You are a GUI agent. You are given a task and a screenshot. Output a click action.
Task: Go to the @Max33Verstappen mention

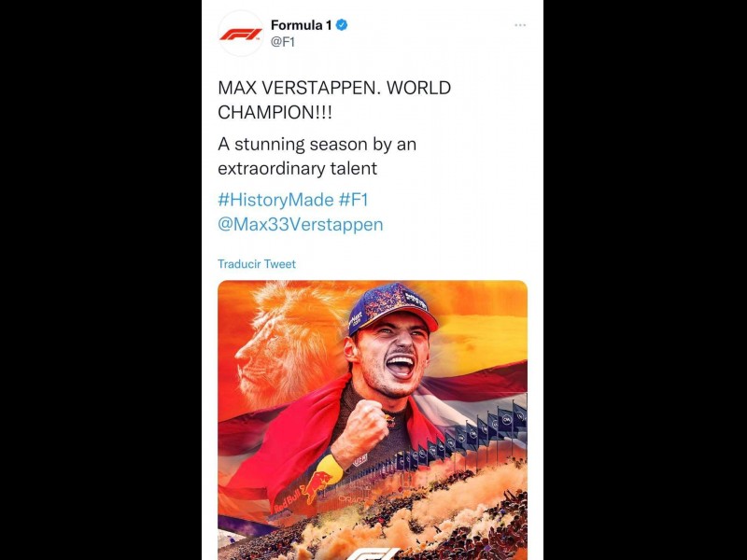pyautogui.click(x=301, y=224)
